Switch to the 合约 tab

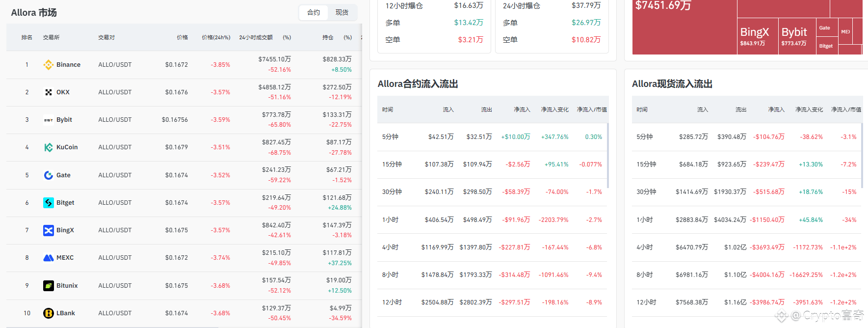pyautogui.click(x=314, y=12)
